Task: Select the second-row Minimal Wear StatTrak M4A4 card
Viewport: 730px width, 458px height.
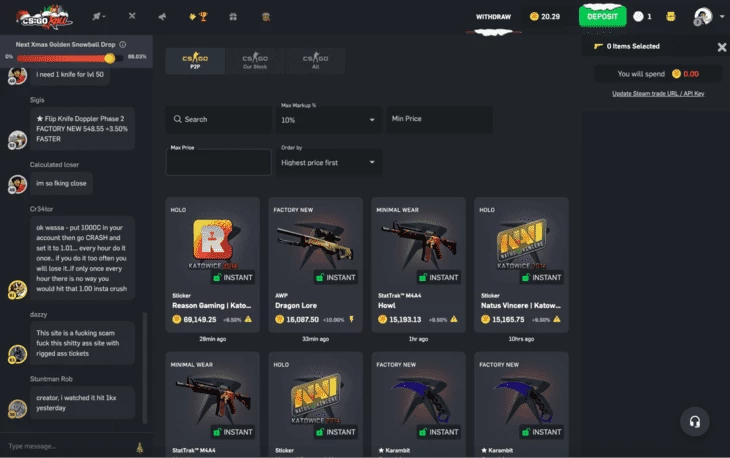Action: (212, 404)
